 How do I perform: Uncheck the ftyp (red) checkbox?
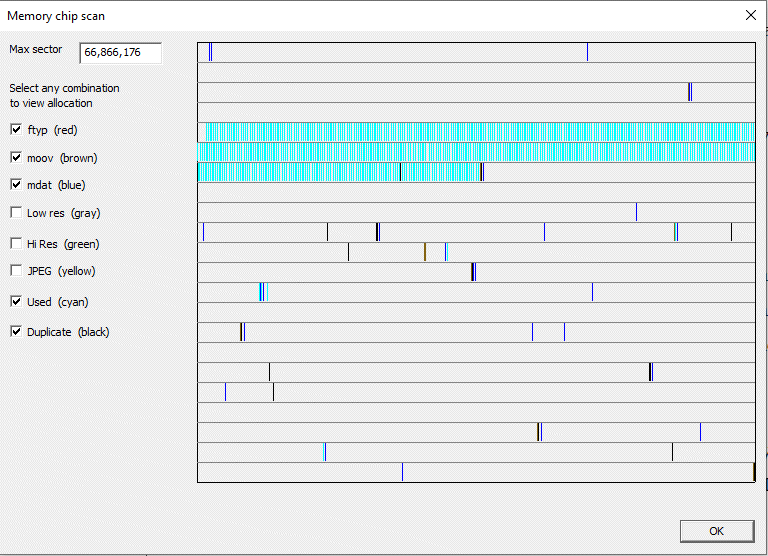16,130
